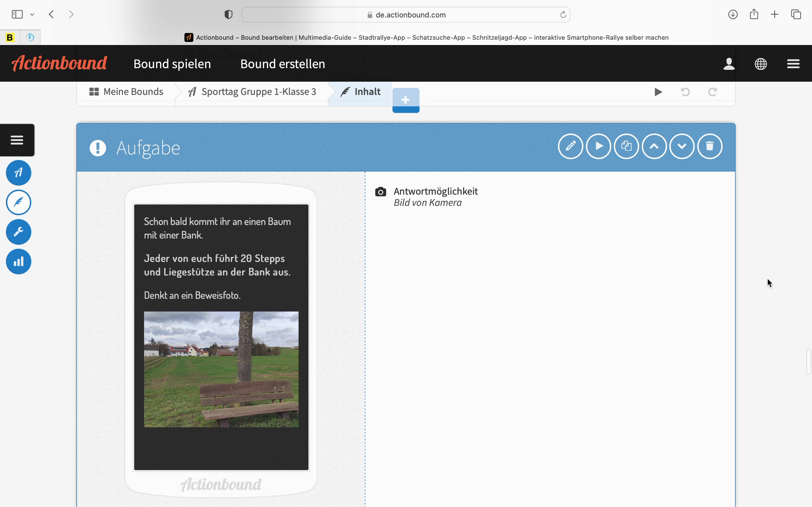Toggle the black sidebar hamburger menu

pos(17,140)
